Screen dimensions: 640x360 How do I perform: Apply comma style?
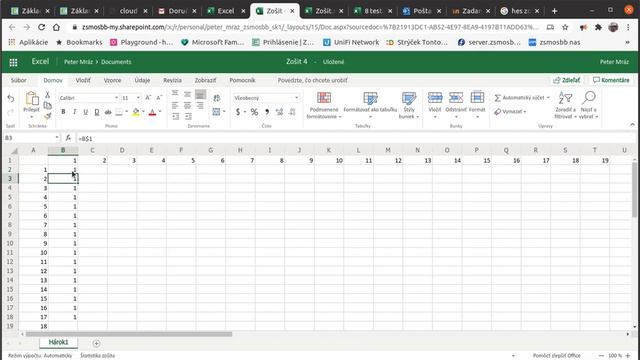coord(267,112)
